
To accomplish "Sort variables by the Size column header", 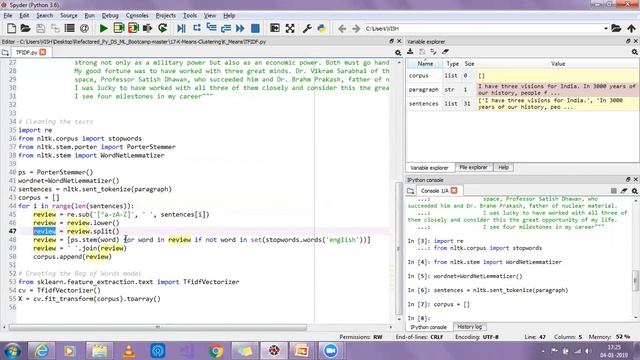I will pyautogui.click(x=469, y=64).
